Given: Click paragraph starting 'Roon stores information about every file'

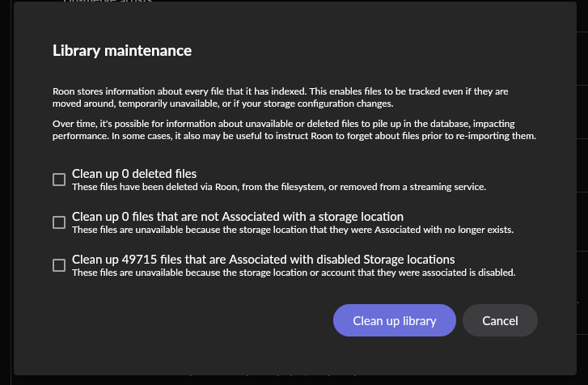Looking at the screenshot, I should pos(280,98).
